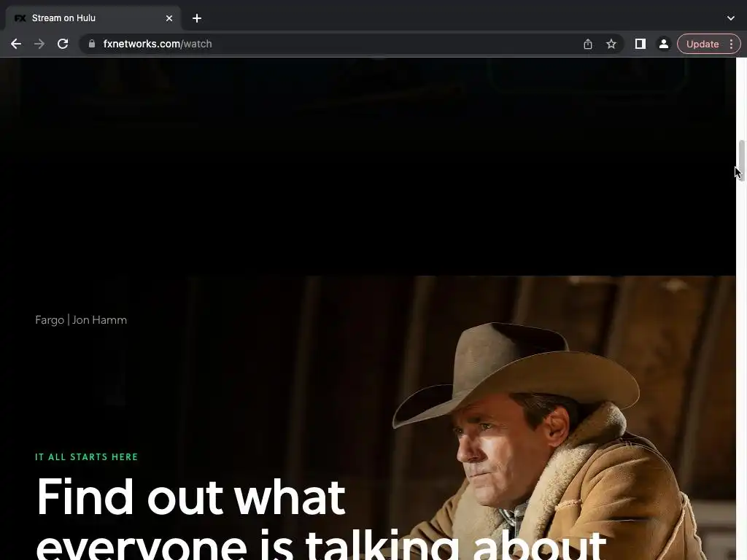The height and width of the screenshot is (560, 747).
Task: Click the 'Find out what' headline
Action: (x=190, y=497)
